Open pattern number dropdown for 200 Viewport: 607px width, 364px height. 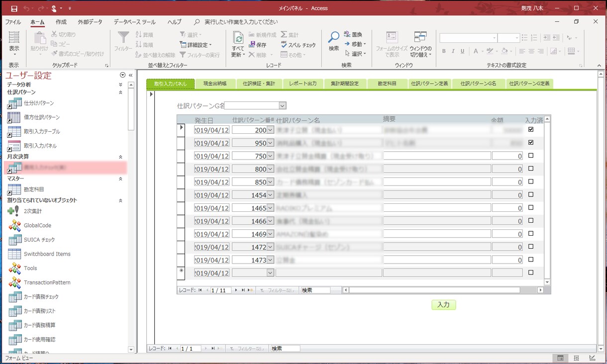click(271, 130)
